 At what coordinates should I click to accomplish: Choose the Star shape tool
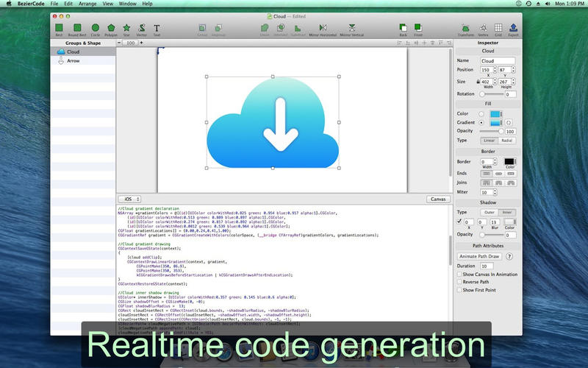pos(126,27)
